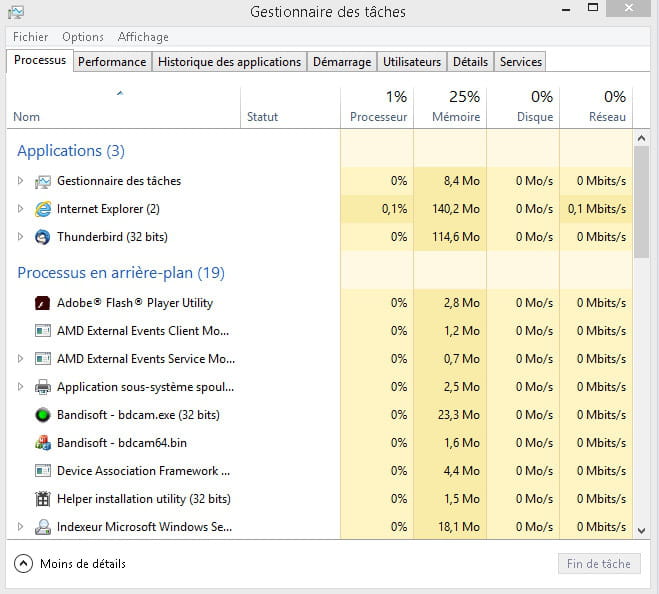Click the Adobe Flash Player Utility icon

(42, 303)
